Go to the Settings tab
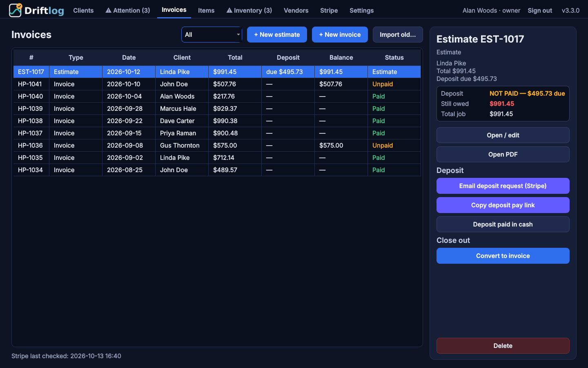Viewport: 588px width, 368px height. point(361,11)
